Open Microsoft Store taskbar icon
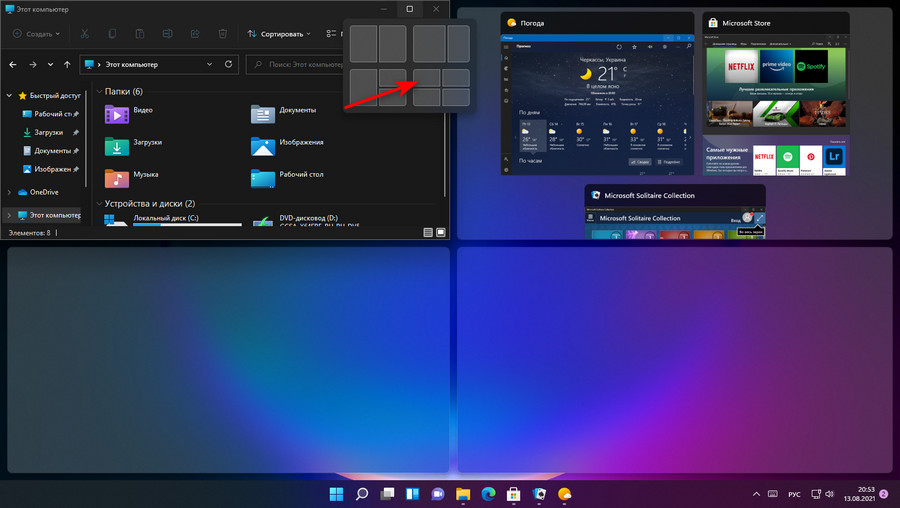 click(x=514, y=494)
